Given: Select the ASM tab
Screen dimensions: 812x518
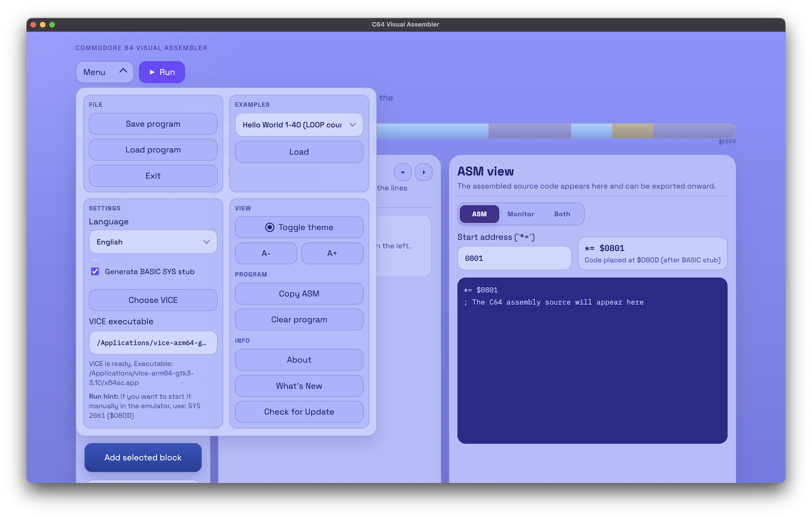Looking at the screenshot, I should pyautogui.click(x=479, y=214).
